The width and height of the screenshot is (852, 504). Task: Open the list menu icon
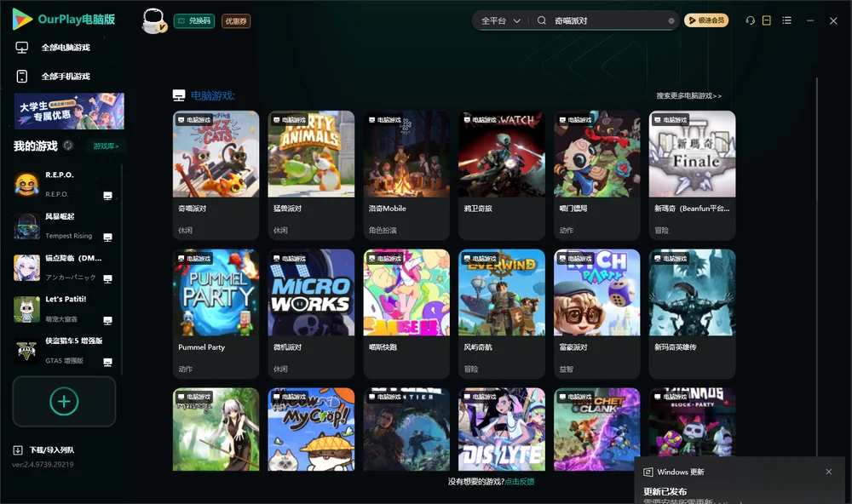(786, 20)
